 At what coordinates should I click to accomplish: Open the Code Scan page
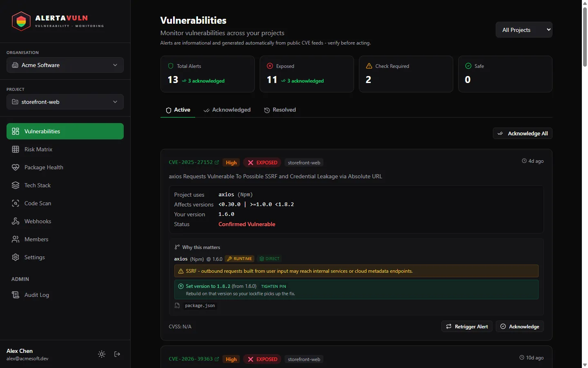click(x=65, y=203)
